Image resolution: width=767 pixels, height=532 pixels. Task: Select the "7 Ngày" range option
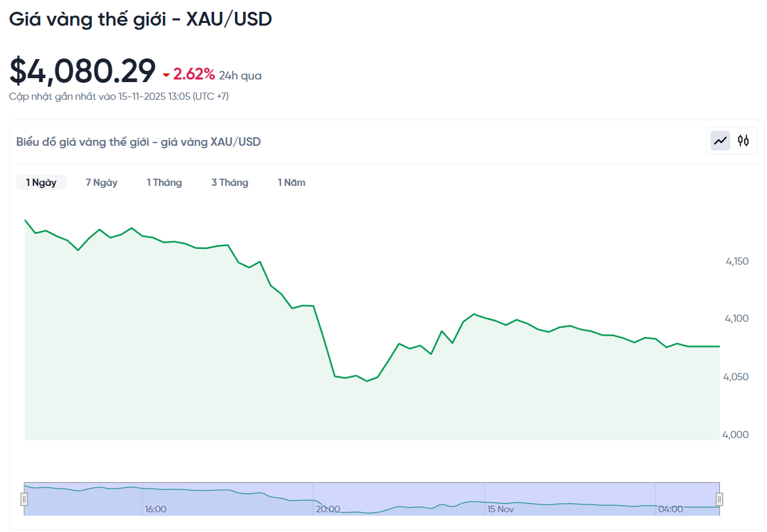click(x=101, y=182)
